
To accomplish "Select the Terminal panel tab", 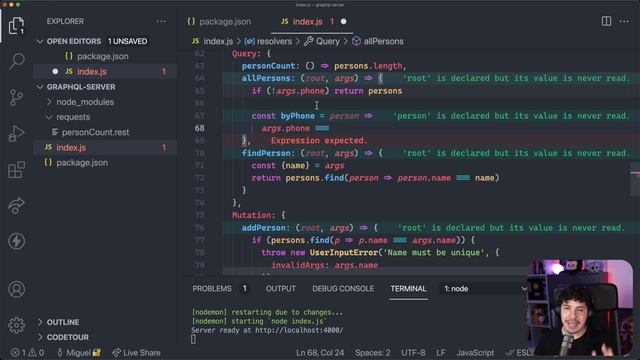I will [408, 289].
